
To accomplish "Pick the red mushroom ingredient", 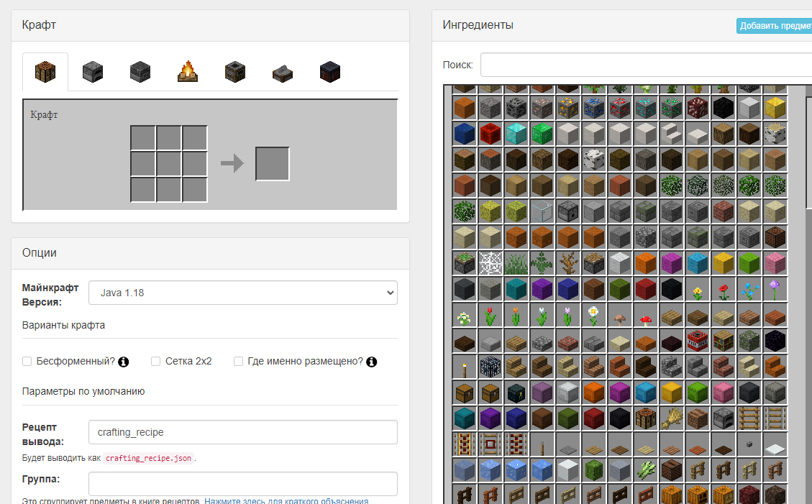I will pyautogui.click(x=645, y=315).
